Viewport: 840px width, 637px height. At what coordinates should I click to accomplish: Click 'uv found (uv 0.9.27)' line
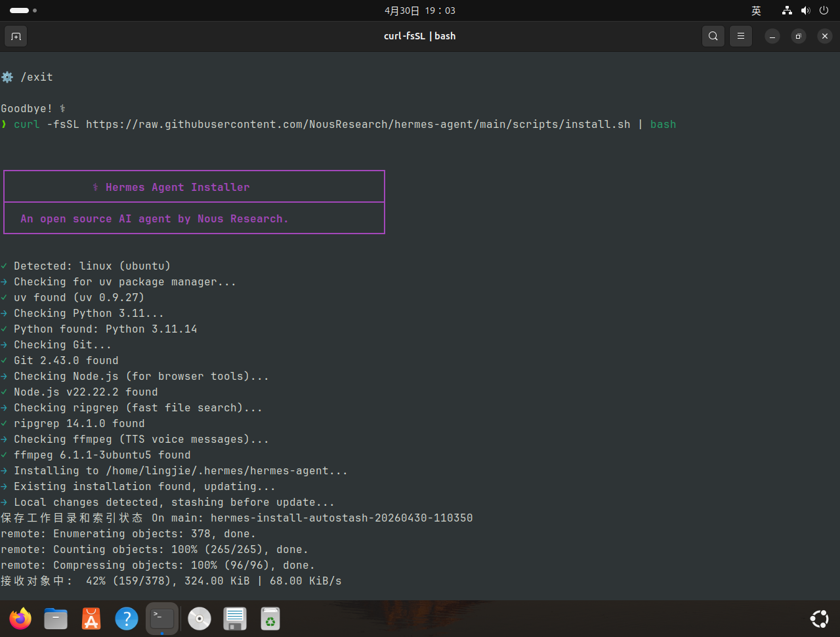[73, 297]
